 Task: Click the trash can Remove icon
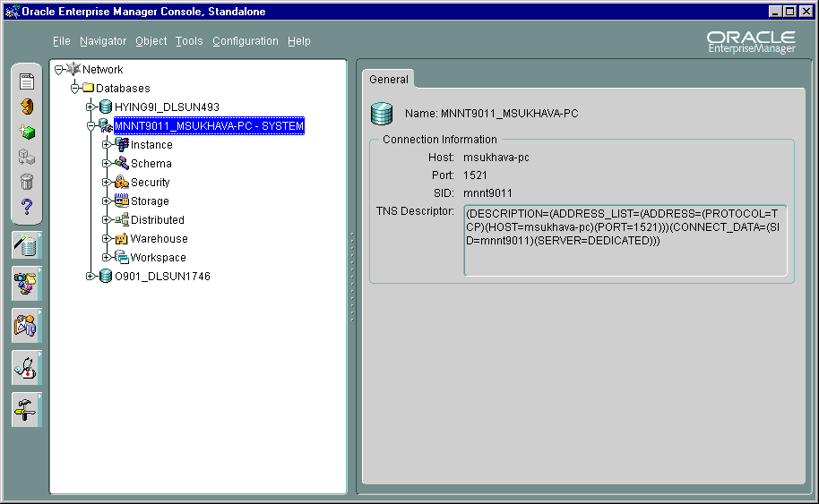pos(27,182)
